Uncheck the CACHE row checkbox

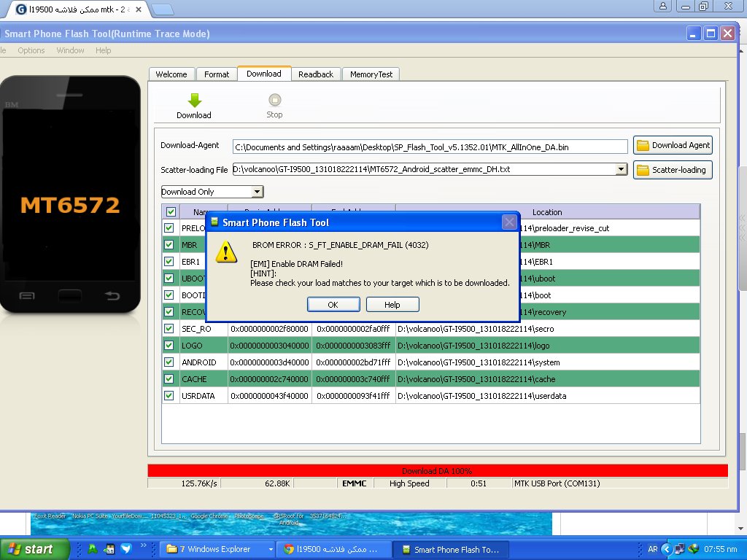[x=169, y=379]
